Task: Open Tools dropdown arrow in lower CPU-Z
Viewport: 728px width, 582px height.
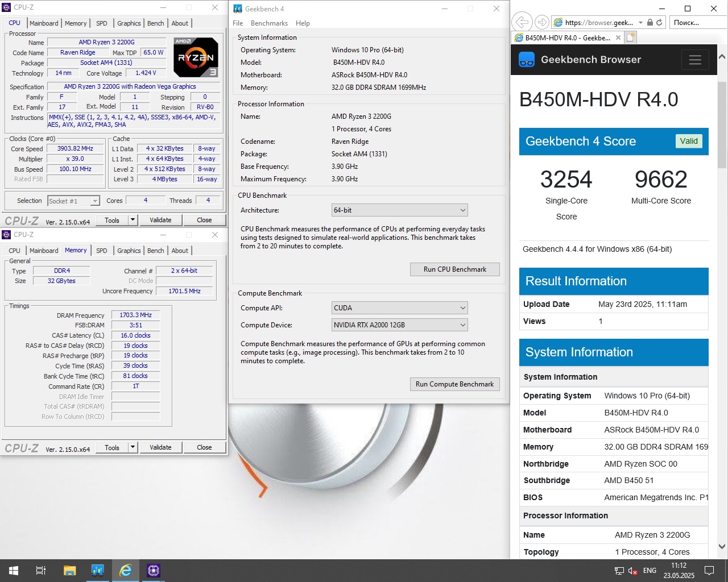Action: [x=133, y=447]
